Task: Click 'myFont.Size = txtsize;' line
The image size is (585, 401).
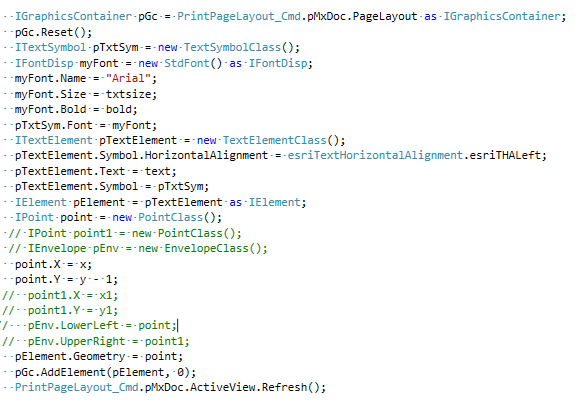Action: click(x=85, y=94)
